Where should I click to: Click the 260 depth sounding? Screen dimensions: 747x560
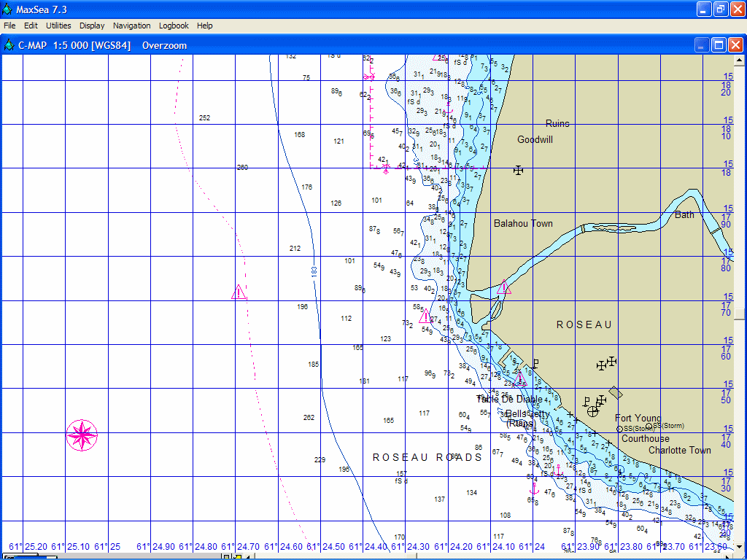pyautogui.click(x=242, y=168)
